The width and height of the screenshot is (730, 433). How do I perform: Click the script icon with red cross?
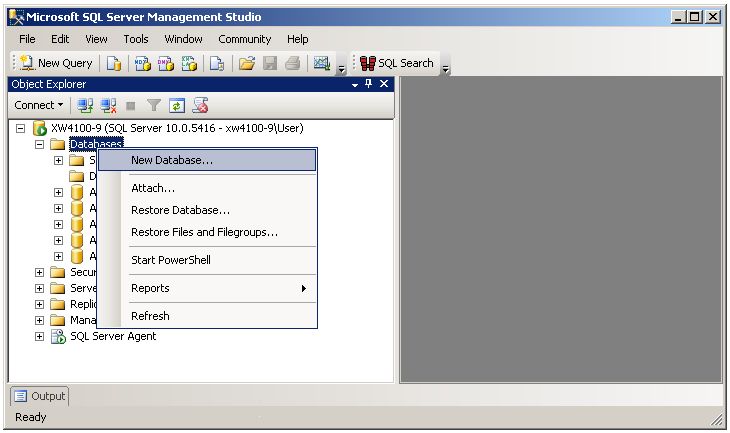point(200,106)
